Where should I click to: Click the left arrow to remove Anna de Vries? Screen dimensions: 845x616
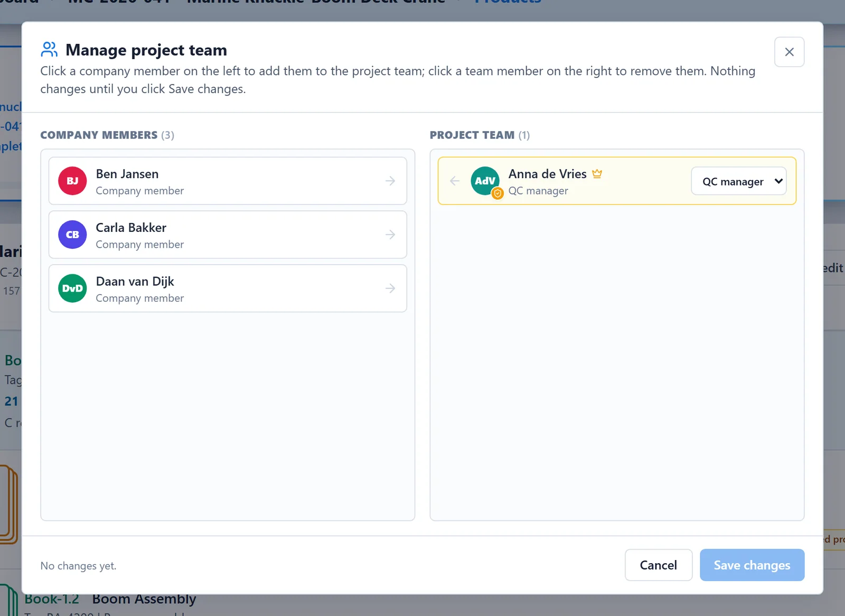[x=455, y=181]
